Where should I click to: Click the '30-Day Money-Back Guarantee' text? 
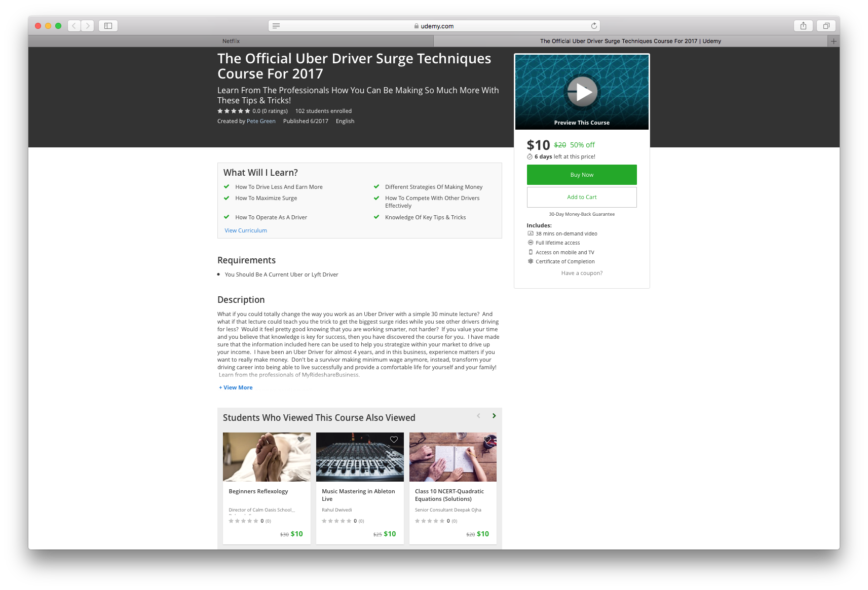point(582,214)
